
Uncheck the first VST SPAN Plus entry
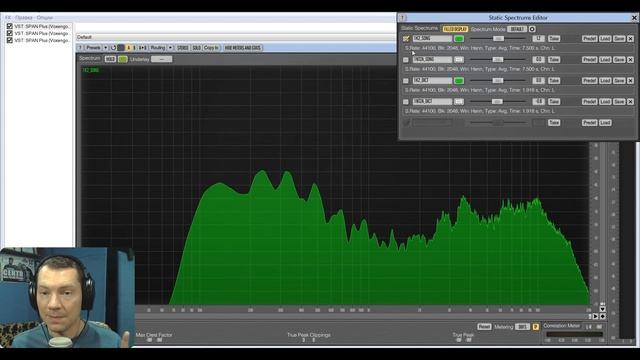[9, 26]
